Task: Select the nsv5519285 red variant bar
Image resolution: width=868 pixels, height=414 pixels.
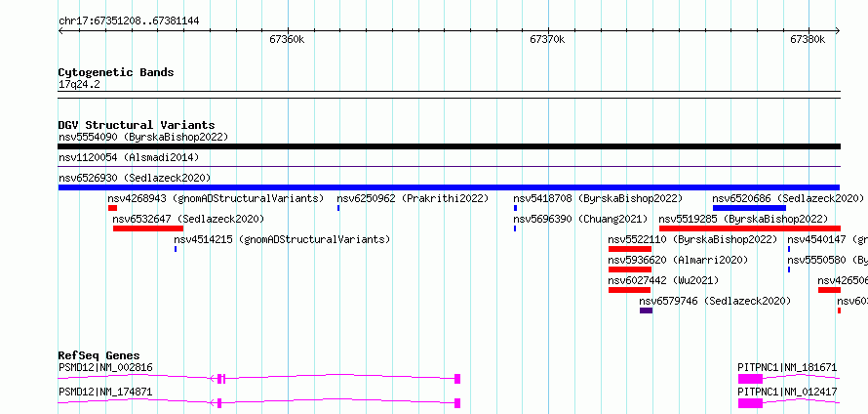Action: [x=750, y=228]
